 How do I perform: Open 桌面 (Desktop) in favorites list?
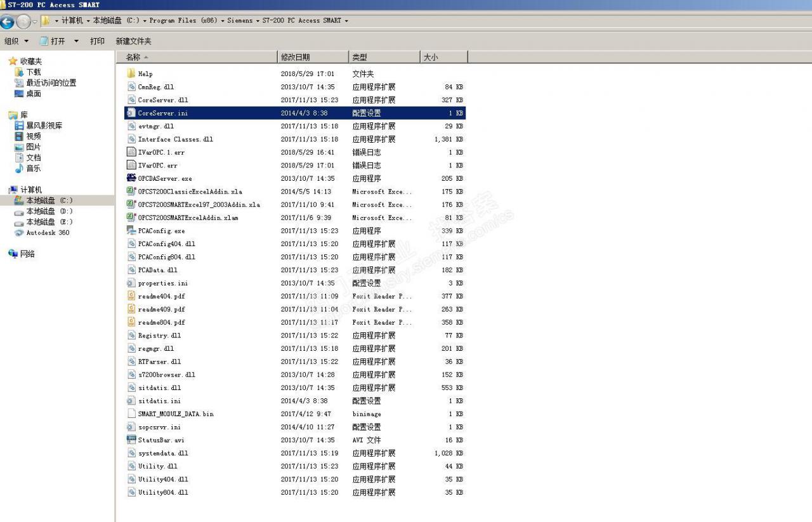pos(33,94)
